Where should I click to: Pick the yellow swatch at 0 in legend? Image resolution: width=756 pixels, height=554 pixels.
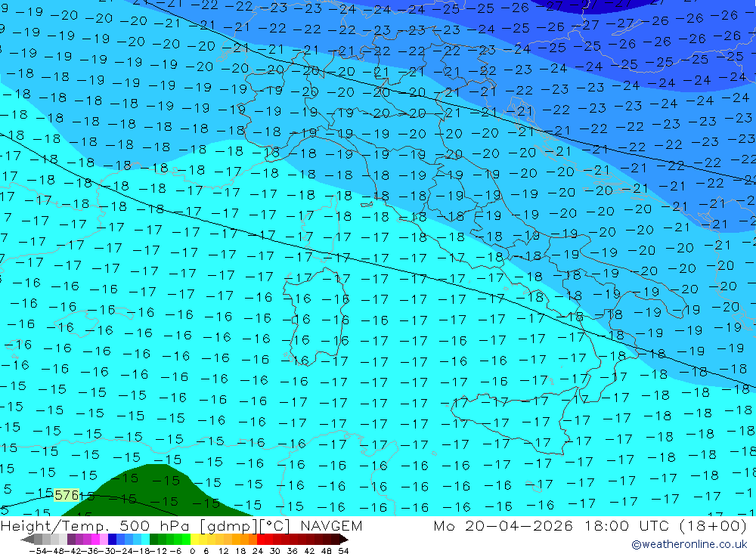pyautogui.click(x=195, y=540)
